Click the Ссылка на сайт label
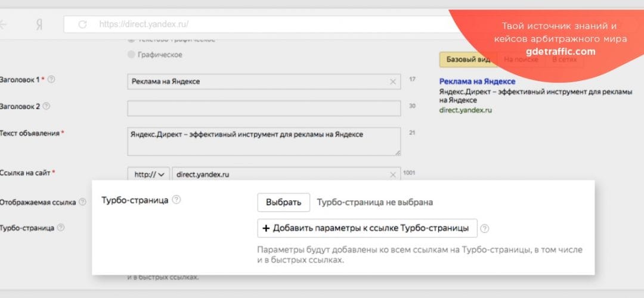Image resolution: width=644 pixels, height=298 pixels. 24,173
